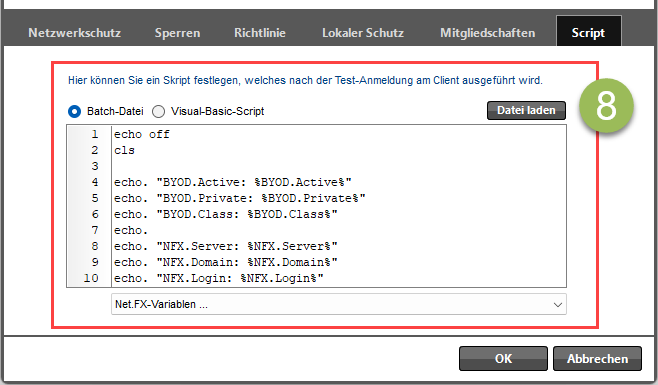Switch to the Mitgliedschaften tab
Viewport: 658px width, 385px height.
click(x=488, y=33)
